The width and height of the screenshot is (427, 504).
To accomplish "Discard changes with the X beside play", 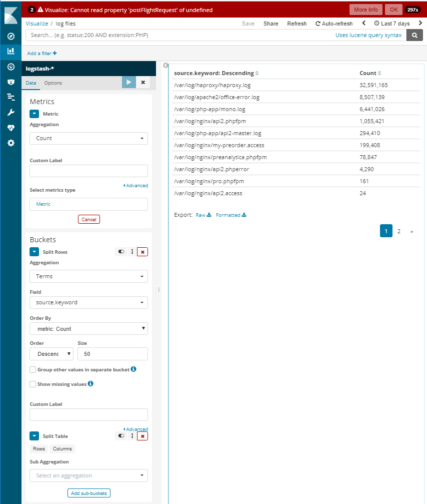I will [x=143, y=83].
